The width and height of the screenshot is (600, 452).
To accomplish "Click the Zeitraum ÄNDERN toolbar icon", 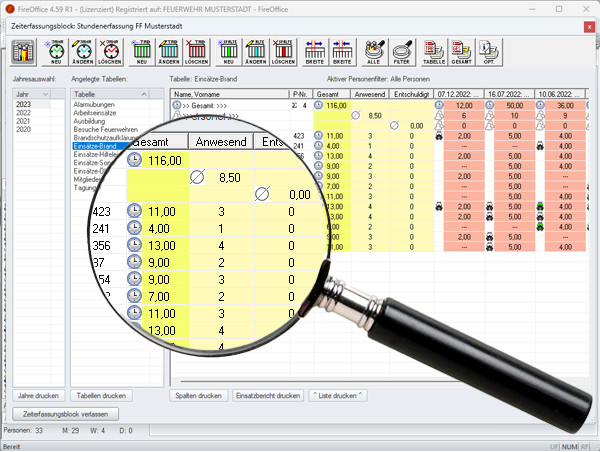I will tap(85, 48).
